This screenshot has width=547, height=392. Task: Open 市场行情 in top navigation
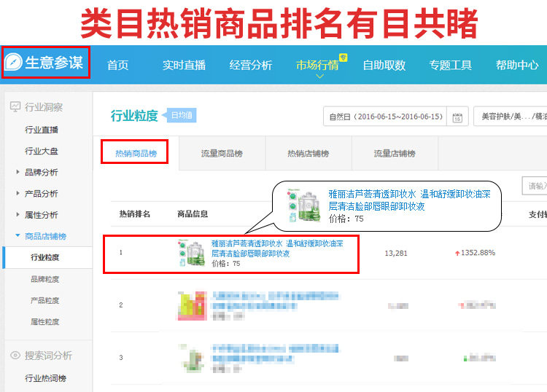(317, 65)
